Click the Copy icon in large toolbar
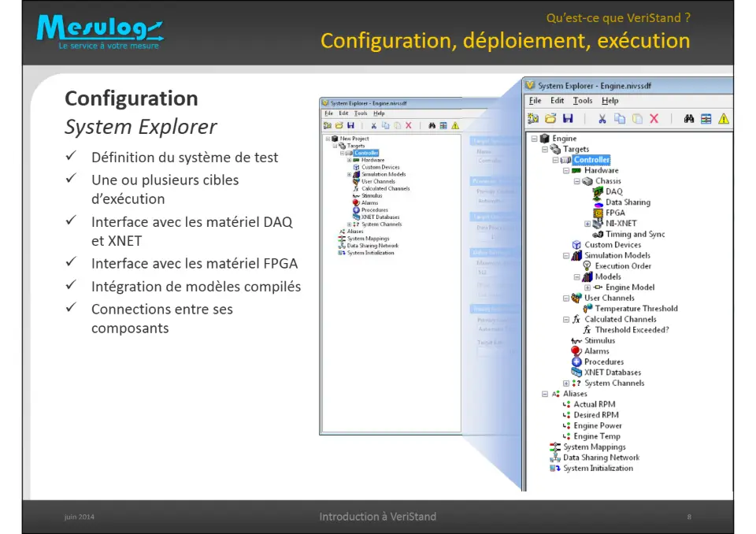The height and width of the screenshot is (534, 756). [620, 119]
